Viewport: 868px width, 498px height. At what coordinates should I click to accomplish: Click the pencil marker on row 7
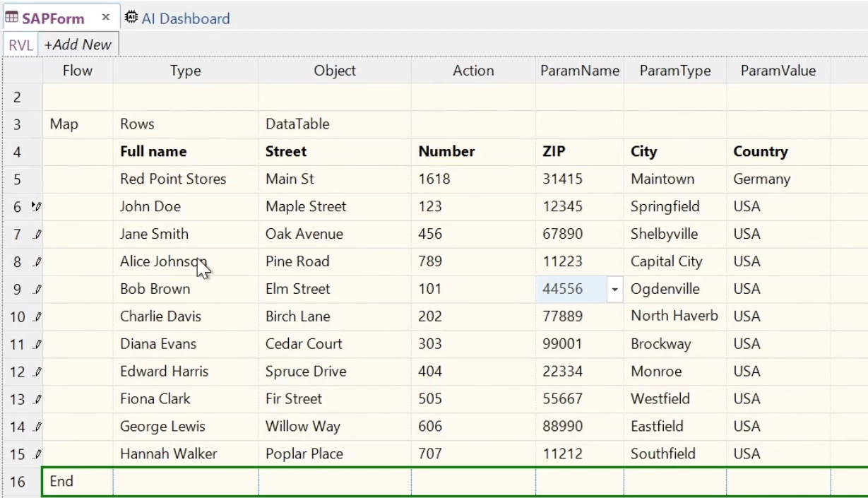coord(37,235)
